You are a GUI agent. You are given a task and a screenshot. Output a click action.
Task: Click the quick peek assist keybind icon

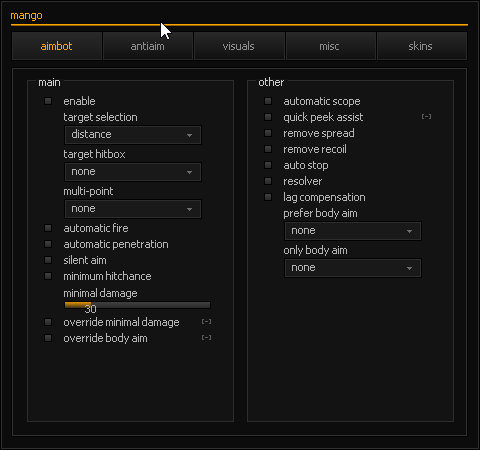[x=426, y=117]
